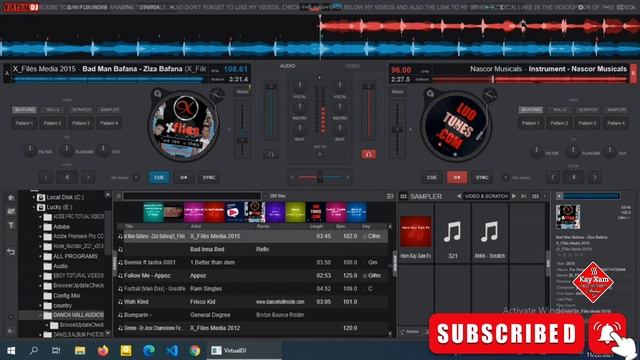Open Firefox from the taskbar
Image resolution: width=640 pixels, height=360 pixels.
click(x=103, y=350)
